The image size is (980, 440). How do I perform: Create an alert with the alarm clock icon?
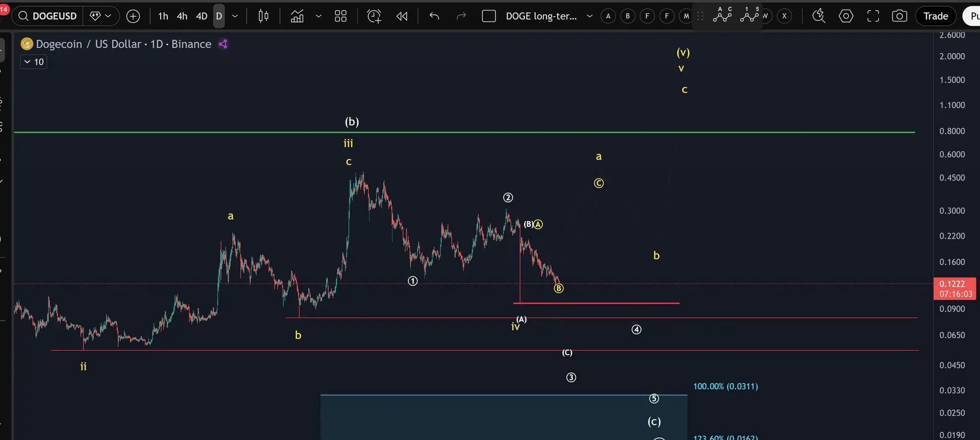click(x=374, y=16)
